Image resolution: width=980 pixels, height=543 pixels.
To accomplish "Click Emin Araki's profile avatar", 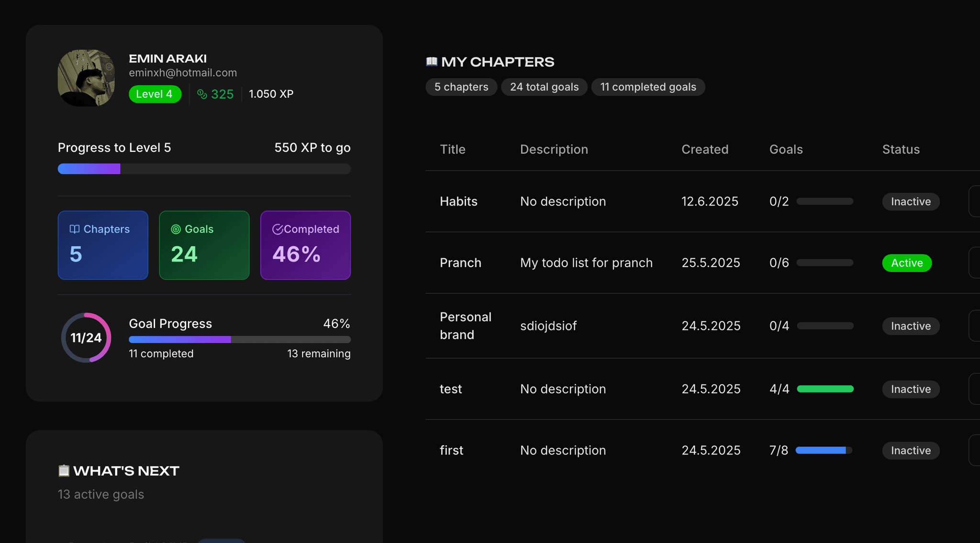I will click(x=86, y=78).
